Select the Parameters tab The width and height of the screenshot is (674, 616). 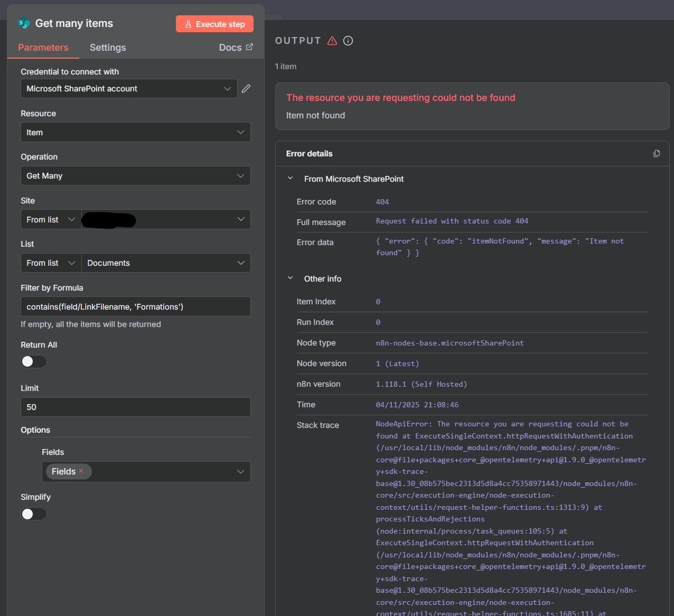(x=43, y=48)
